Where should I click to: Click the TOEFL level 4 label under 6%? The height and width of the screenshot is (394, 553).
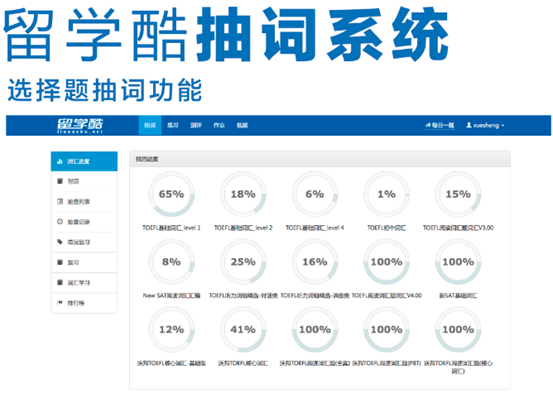pos(315,228)
